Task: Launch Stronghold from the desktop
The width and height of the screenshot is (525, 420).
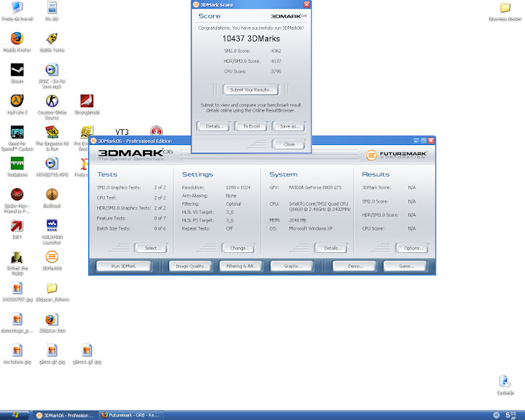Action: 87,104
